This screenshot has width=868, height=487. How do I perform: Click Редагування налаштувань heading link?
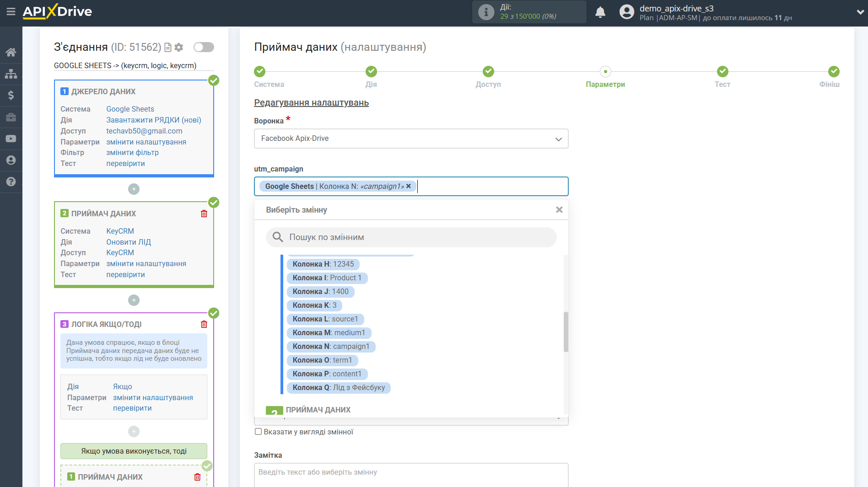[x=311, y=102]
